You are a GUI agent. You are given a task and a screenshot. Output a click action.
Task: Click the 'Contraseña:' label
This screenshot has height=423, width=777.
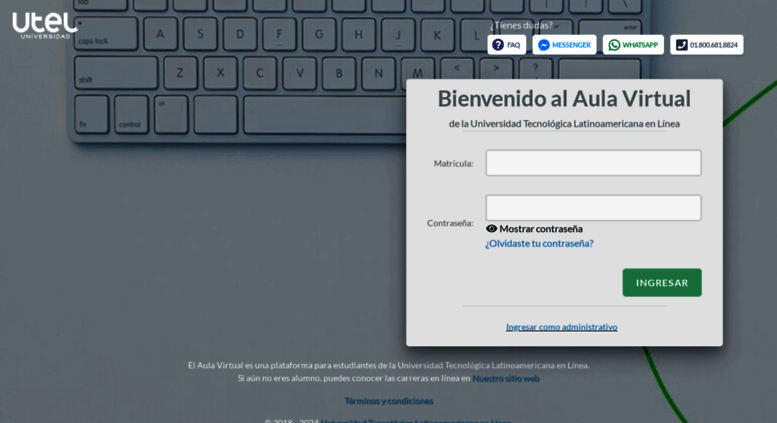450,223
